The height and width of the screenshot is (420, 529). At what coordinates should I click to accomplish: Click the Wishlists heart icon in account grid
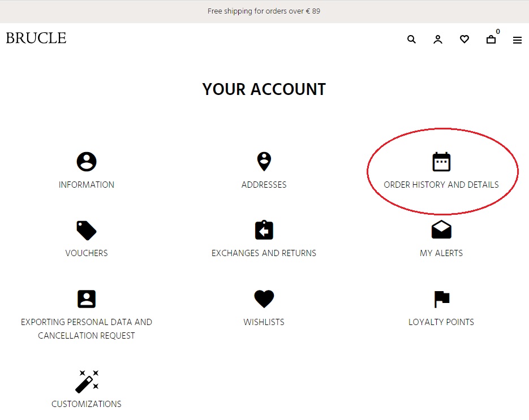point(264,299)
